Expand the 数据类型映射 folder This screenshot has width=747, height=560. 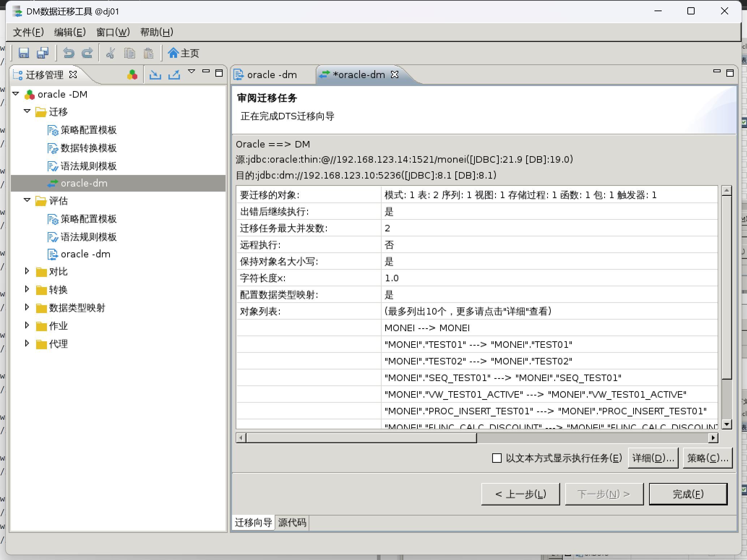27,307
